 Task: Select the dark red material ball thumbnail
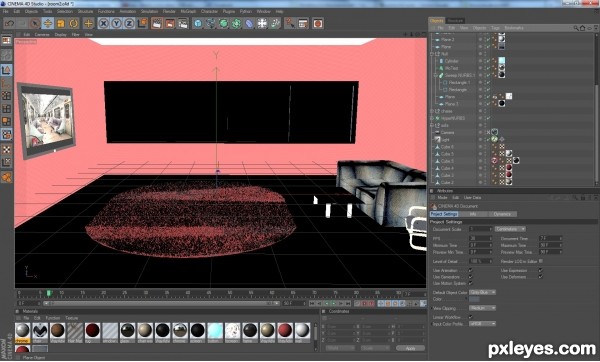(93, 330)
